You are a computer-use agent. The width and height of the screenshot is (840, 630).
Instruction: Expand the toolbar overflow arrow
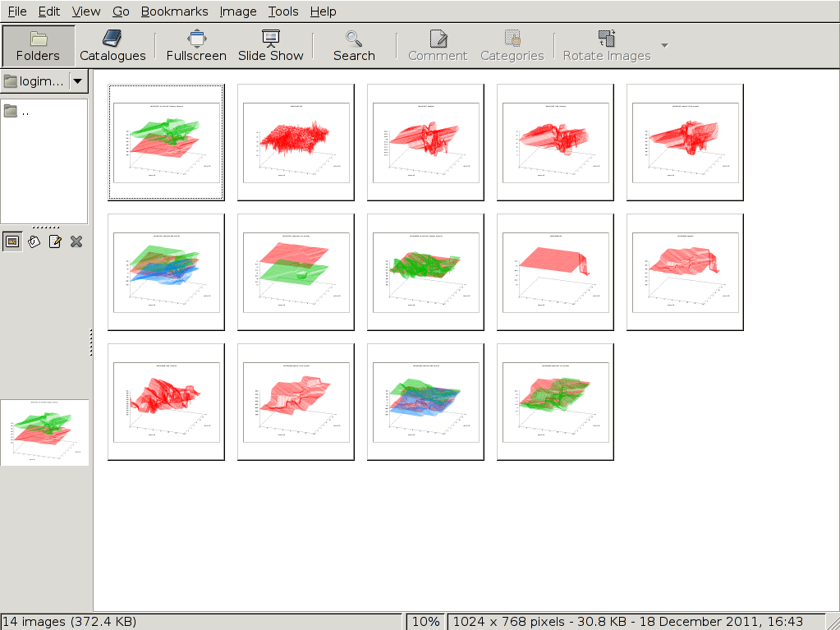pos(665,45)
